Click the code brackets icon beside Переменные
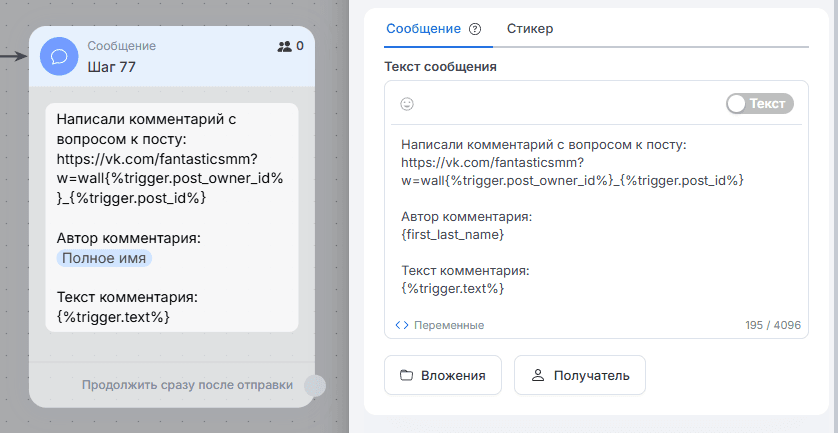Image resolution: width=838 pixels, height=433 pixels. 402,325
